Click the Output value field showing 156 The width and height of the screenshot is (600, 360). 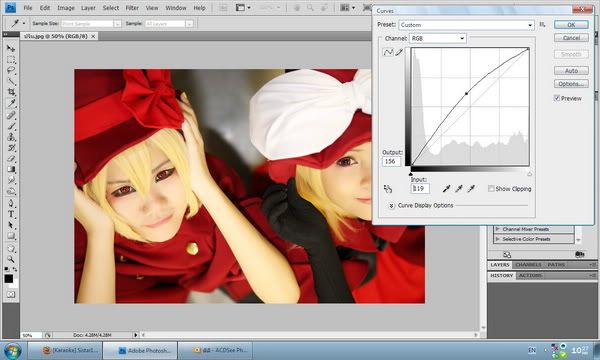[x=391, y=161]
